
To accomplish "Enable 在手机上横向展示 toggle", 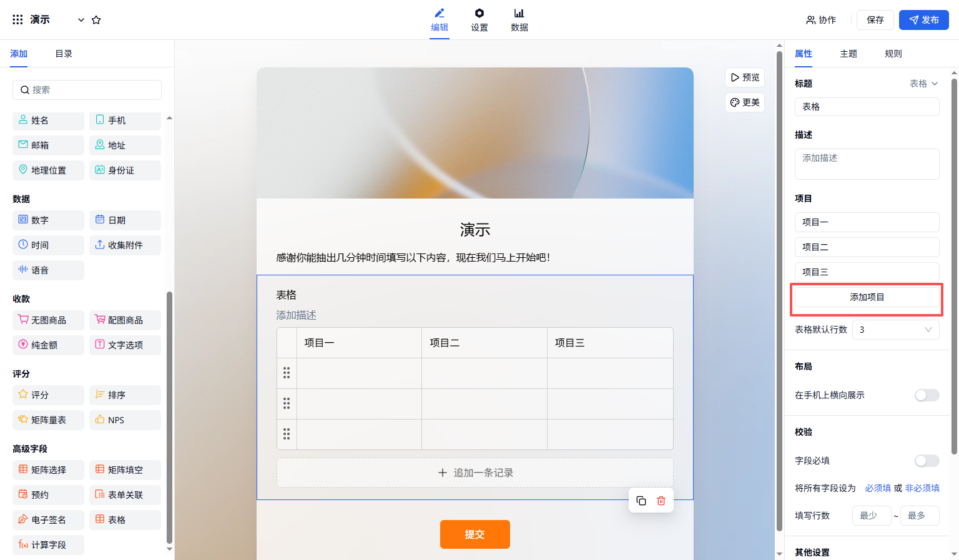I will pos(927,395).
